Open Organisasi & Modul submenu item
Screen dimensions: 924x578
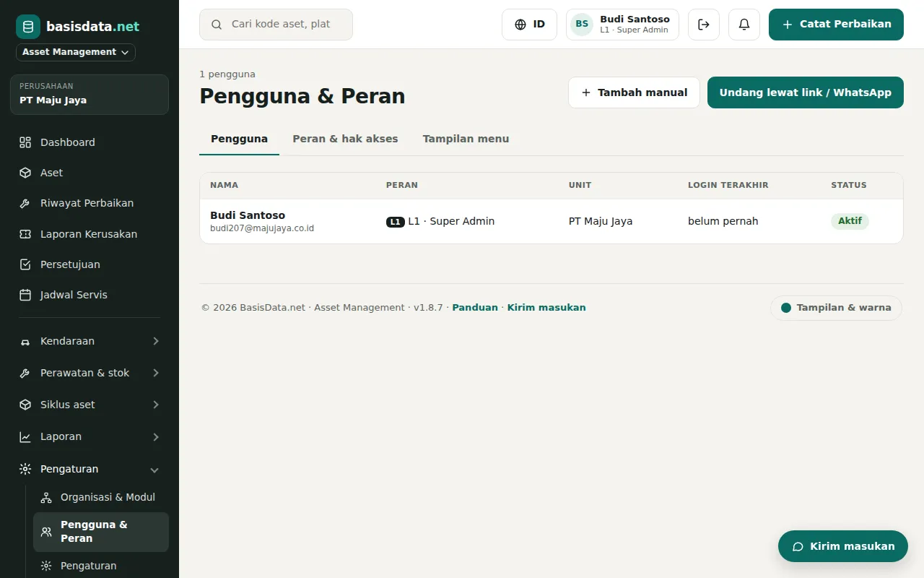pos(101,497)
